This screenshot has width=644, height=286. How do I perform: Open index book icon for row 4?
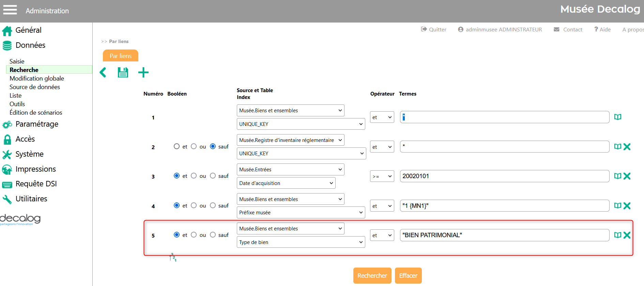click(617, 206)
